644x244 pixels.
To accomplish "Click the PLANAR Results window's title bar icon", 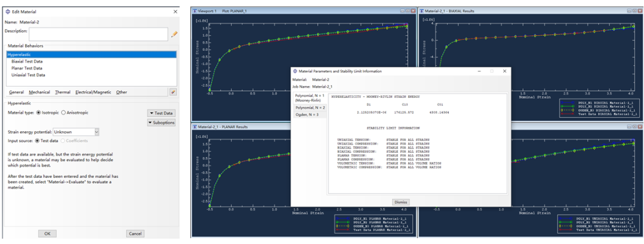I will (194, 126).
